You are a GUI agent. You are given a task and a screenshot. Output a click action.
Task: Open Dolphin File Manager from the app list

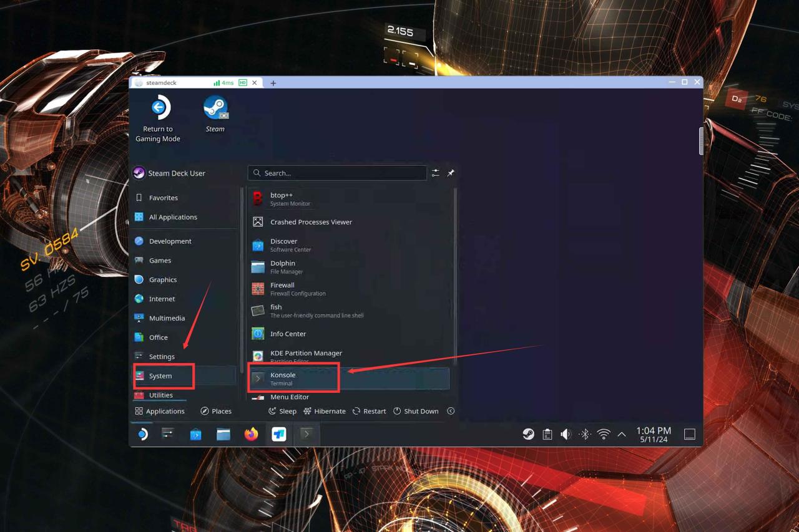[x=350, y=267]
